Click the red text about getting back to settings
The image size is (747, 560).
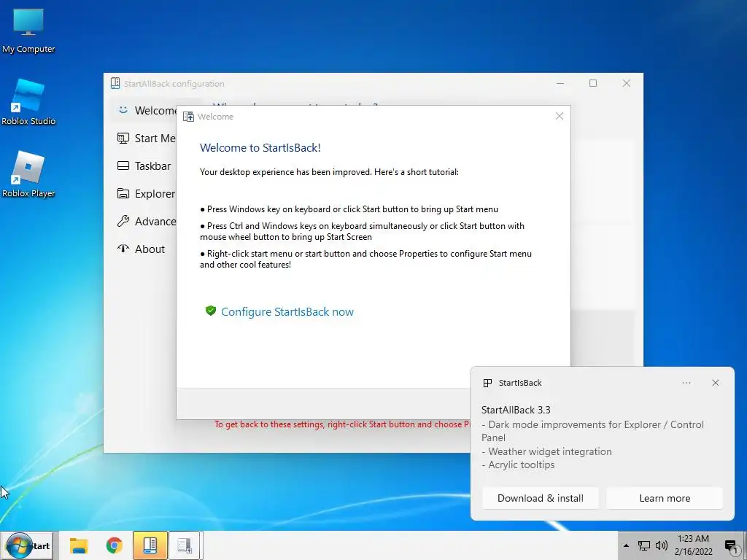342,424
